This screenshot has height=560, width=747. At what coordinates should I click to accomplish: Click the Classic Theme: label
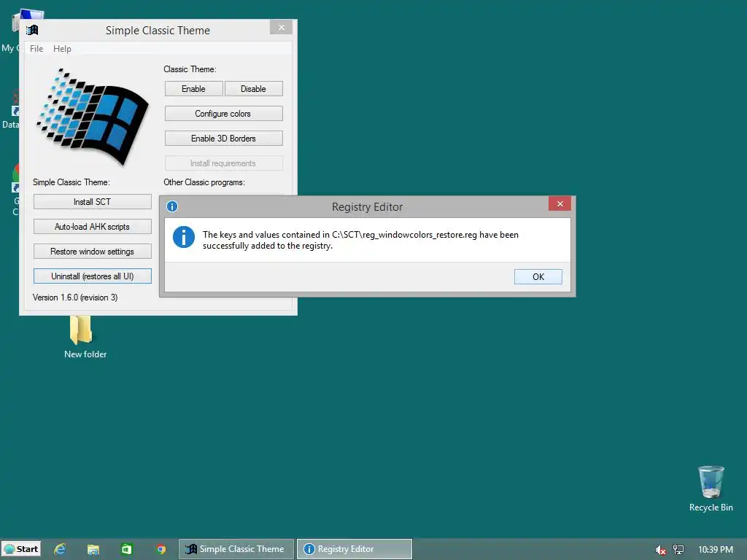coord(190,69)
